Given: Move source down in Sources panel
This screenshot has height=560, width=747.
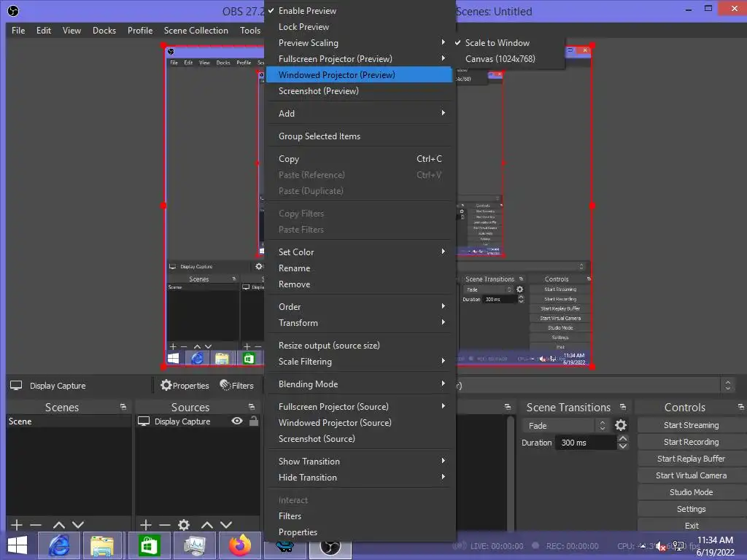Looking at the screenshot, I should (226, 525).
